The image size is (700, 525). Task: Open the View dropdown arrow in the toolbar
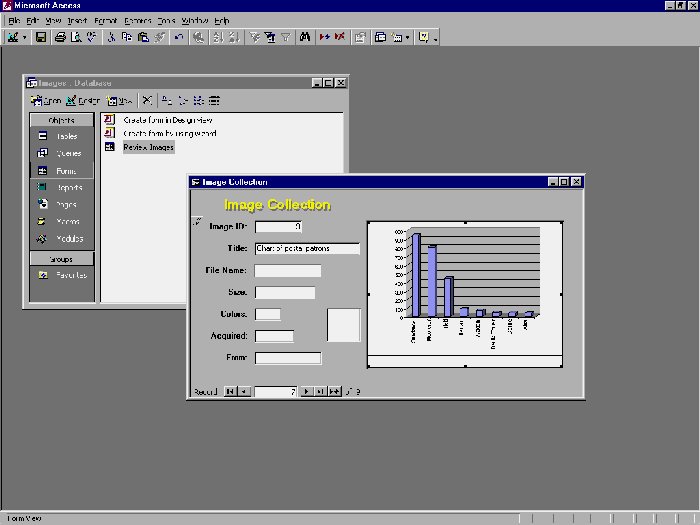coord(25,37)
